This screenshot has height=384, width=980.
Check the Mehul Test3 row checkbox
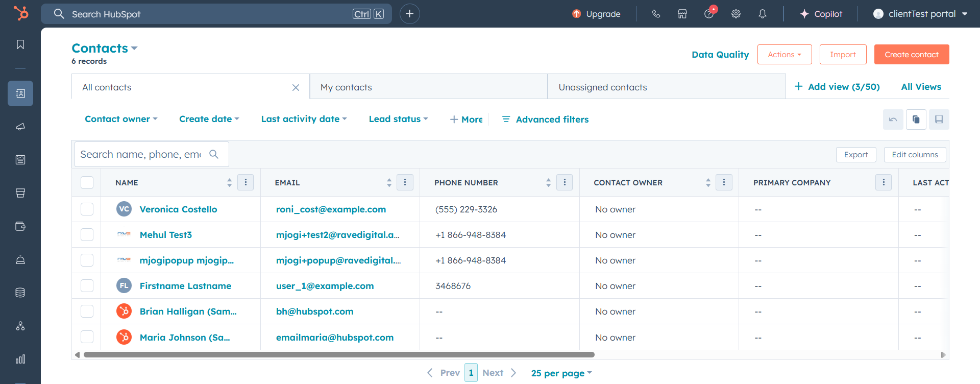(87, 235)
